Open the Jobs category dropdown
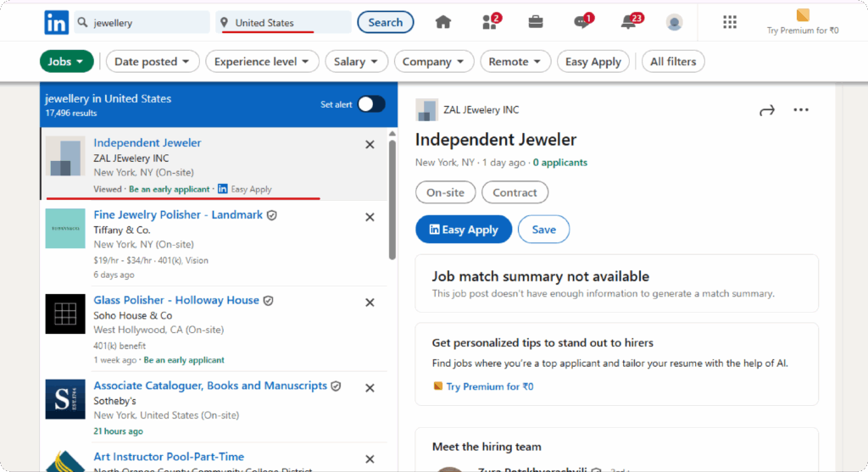Screen dimensions: 868x472 (x=66, y=61)
